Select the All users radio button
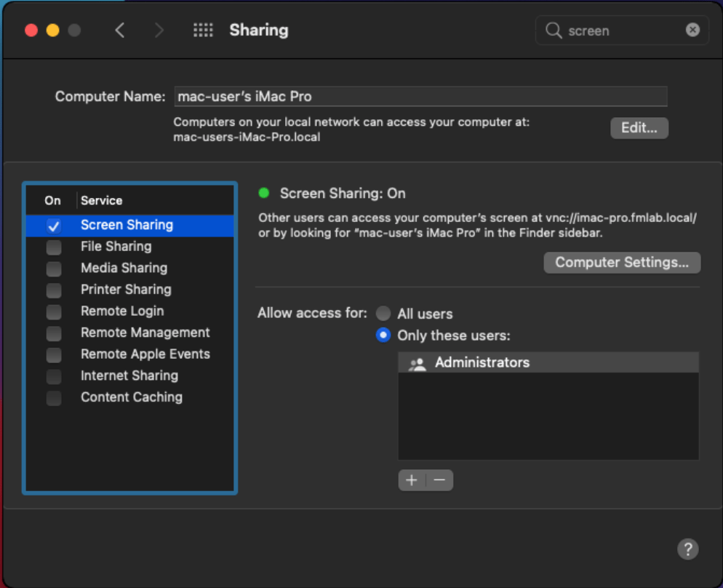This screenshot has width=723, height=588. 383,314
